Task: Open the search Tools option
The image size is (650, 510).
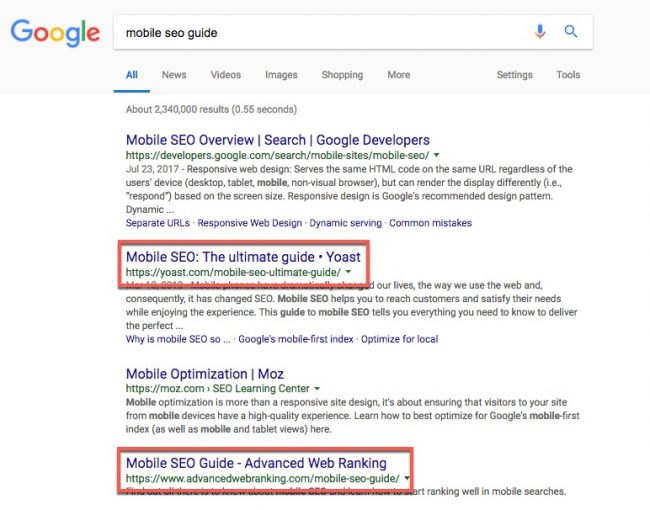Action: 568,75
